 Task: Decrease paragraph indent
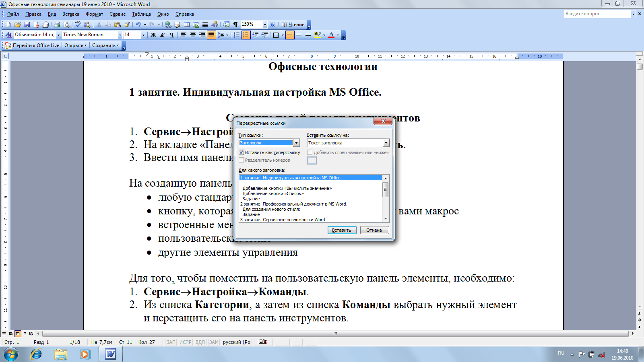[x=255, y=35]
